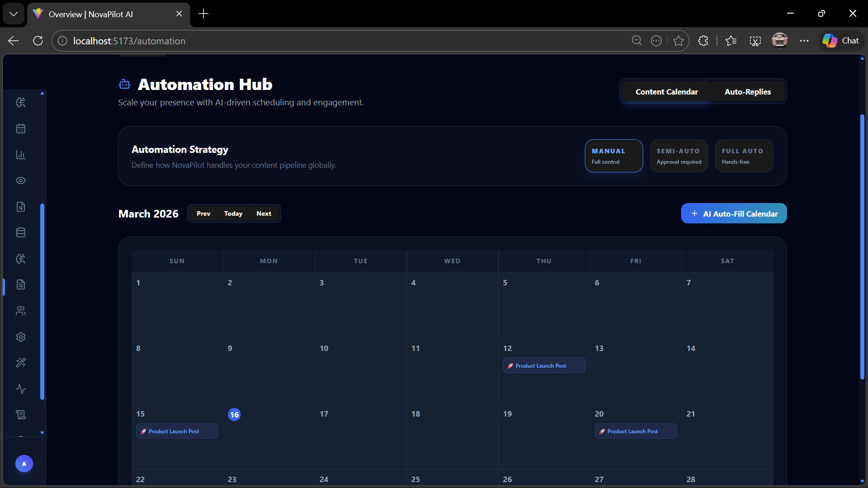This screenshot has height=488, width=868.
Task: Select calendar day 13
Action: pos(636,370)
